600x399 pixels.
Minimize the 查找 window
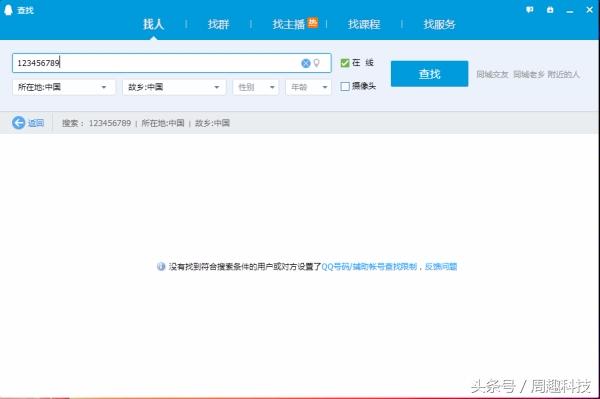pos(570,11)
